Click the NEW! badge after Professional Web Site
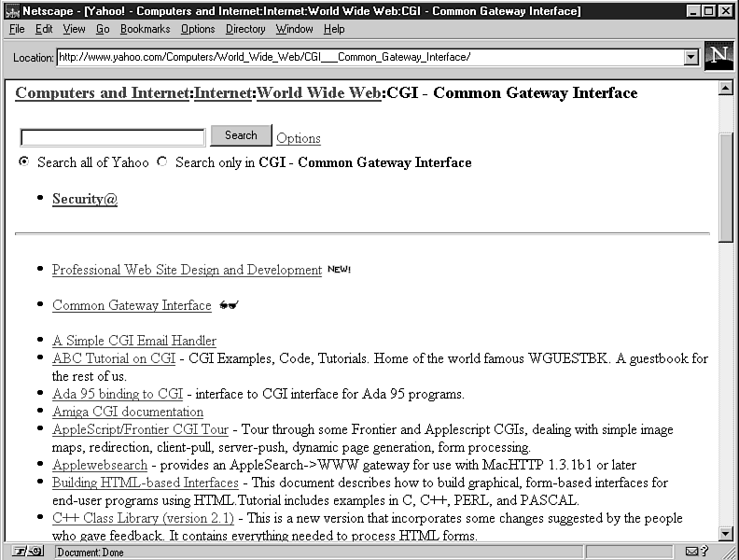 coord(339,269)
